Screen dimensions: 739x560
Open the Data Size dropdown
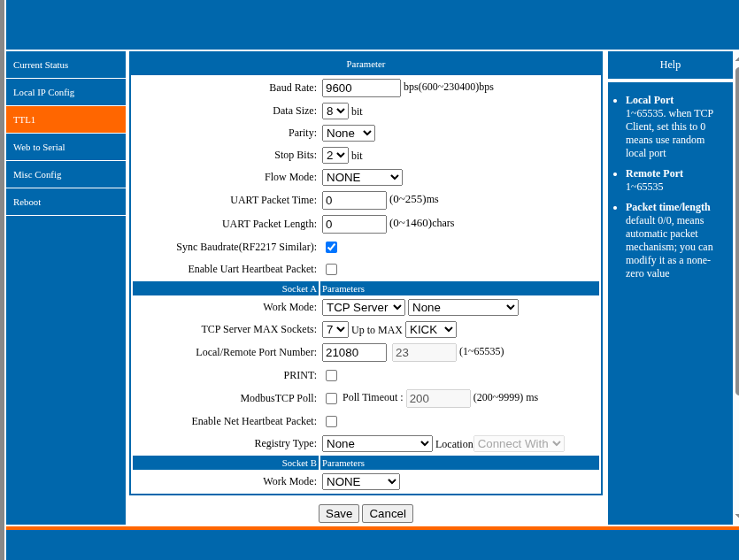click(x=335, y=111)
